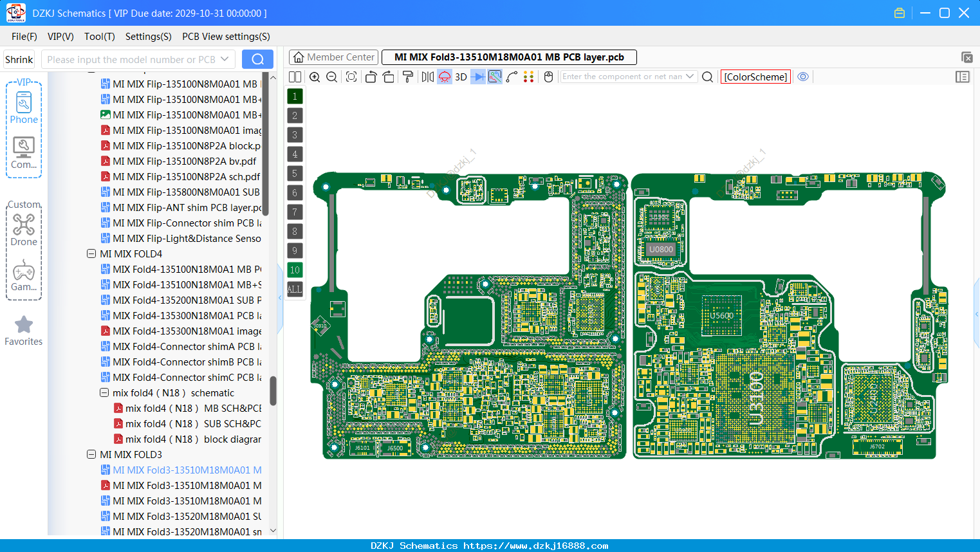
Task: Click the Shrink button
Action: pyautogui.click(x=19, y=59)
